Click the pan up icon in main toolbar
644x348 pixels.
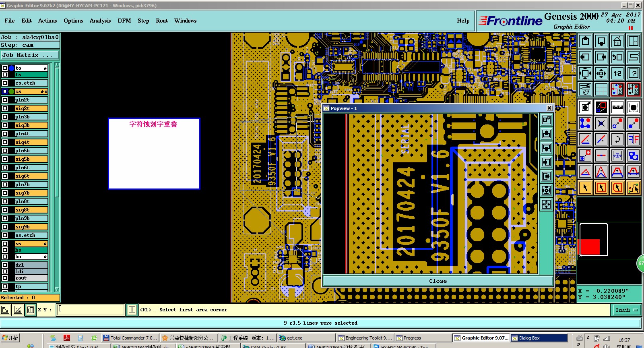585,41
